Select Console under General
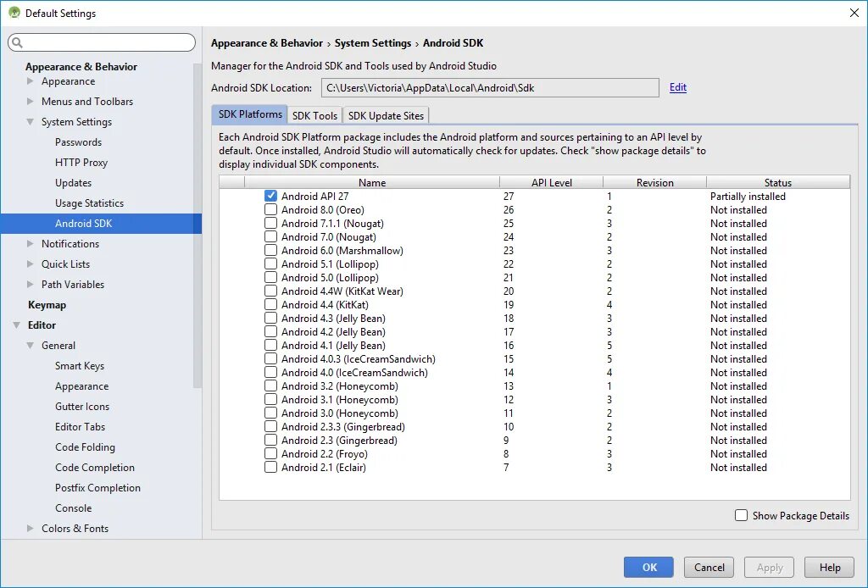868x588 pixels. tap(73, 508)
